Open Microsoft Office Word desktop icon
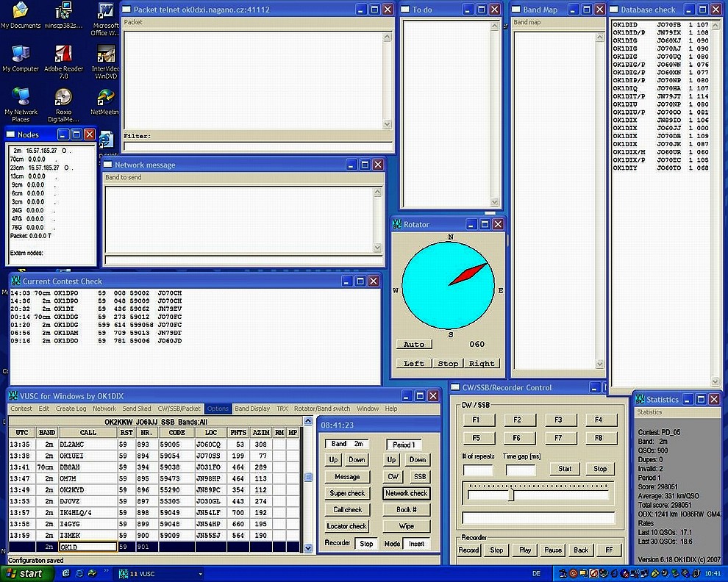The image size is (728, 582). pos(106,19)
